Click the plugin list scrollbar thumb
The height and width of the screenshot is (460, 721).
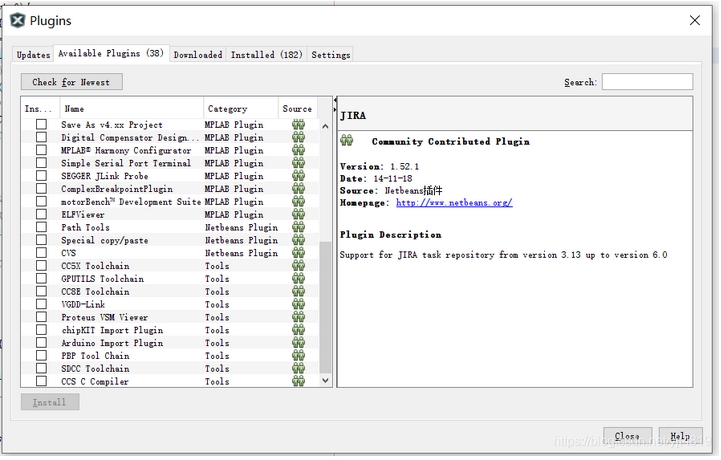click(x=325, y=307)
